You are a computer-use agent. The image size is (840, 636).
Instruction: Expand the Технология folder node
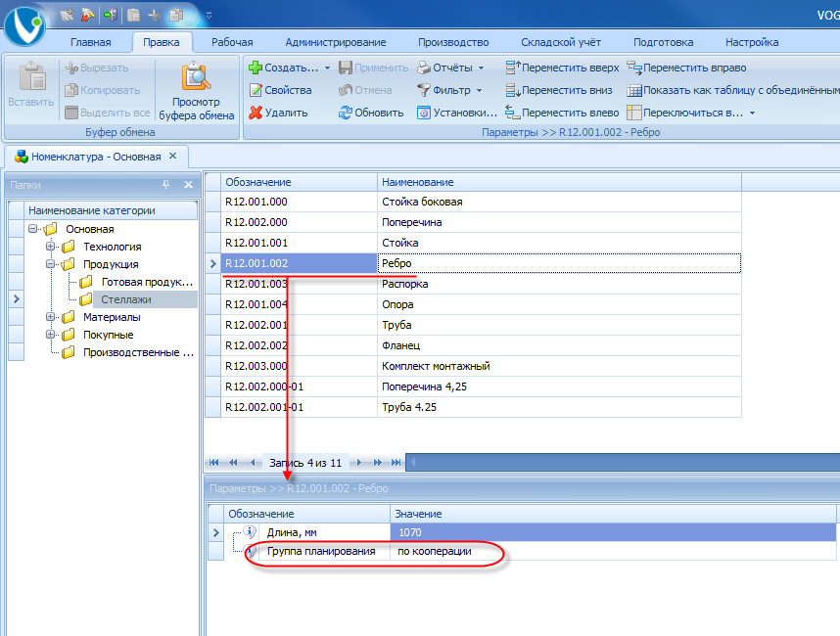coord(50,247)
